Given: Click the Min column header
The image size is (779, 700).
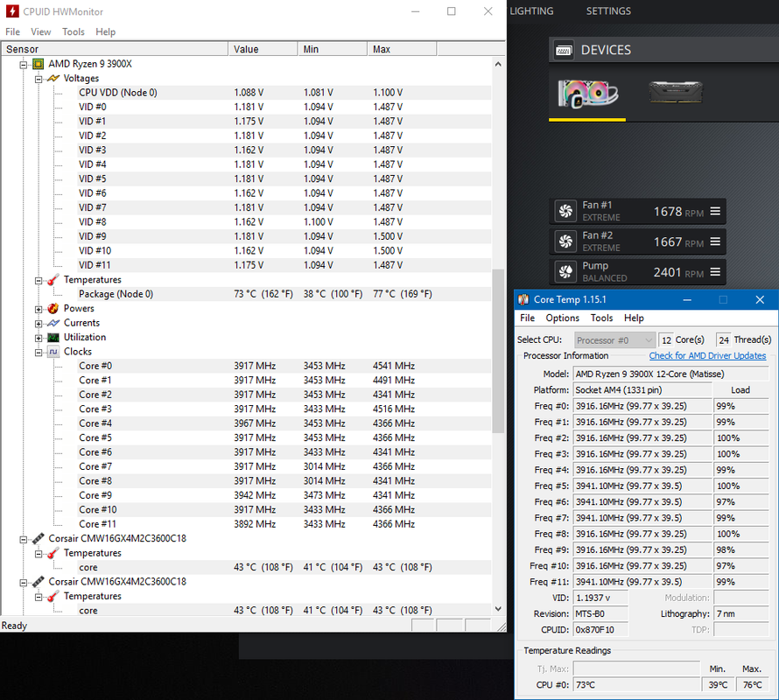Looking at the screenshot, I should (x=333, y=49).
